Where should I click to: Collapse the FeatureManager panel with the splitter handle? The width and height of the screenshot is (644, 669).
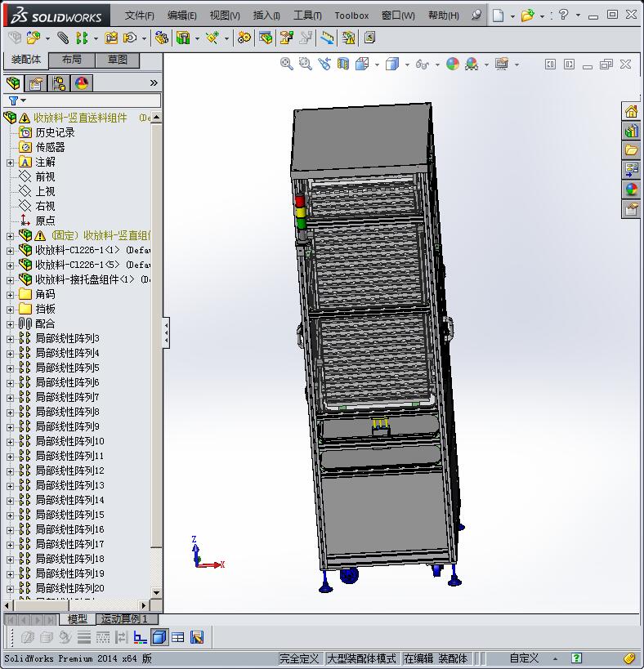tap(166, 332)
